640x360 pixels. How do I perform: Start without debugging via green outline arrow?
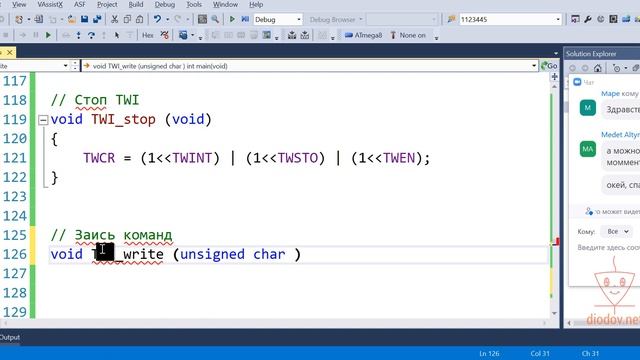(232, 19)
